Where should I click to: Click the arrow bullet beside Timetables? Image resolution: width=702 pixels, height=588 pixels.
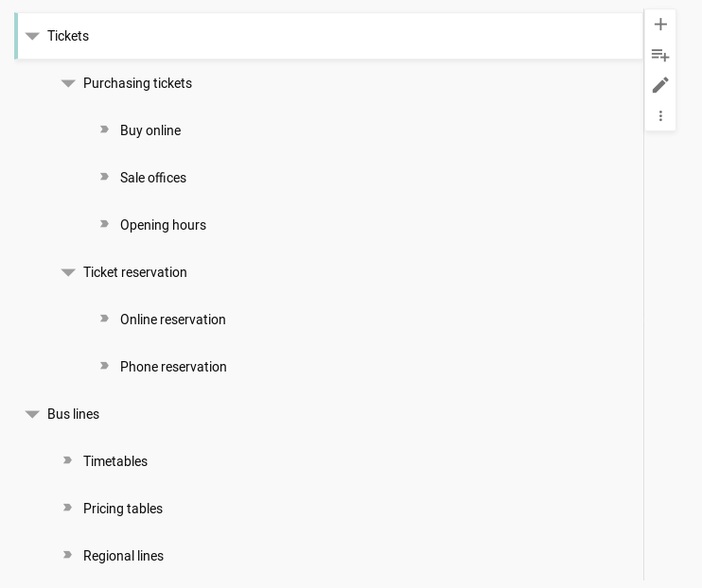[x=67, y=460]
